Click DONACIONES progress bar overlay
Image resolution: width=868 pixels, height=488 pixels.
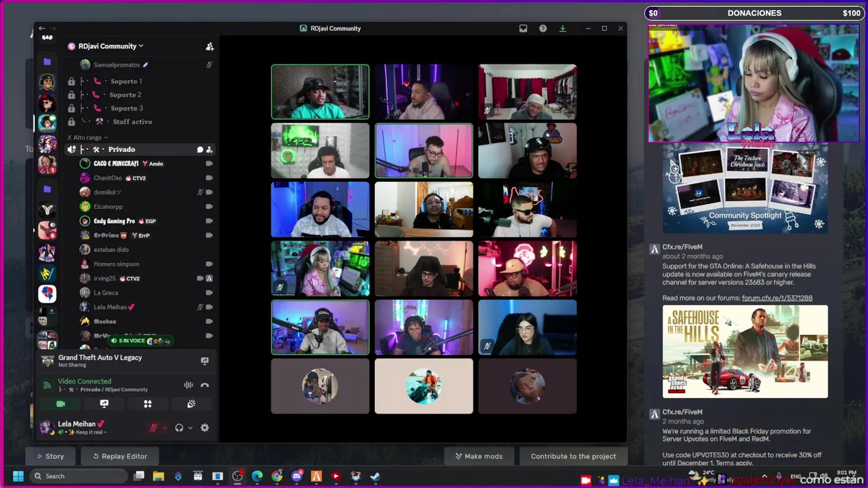pos(754,13)
